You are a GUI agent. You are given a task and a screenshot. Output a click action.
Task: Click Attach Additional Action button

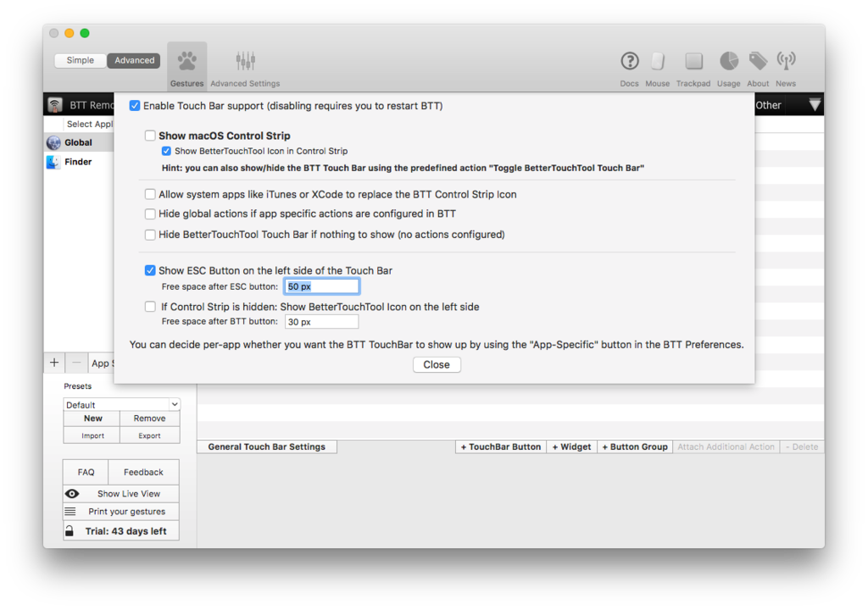[726, 446]
